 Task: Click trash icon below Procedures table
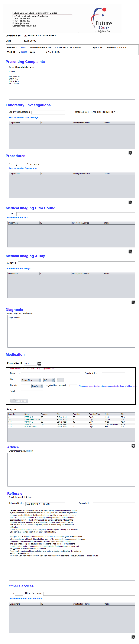130,202
